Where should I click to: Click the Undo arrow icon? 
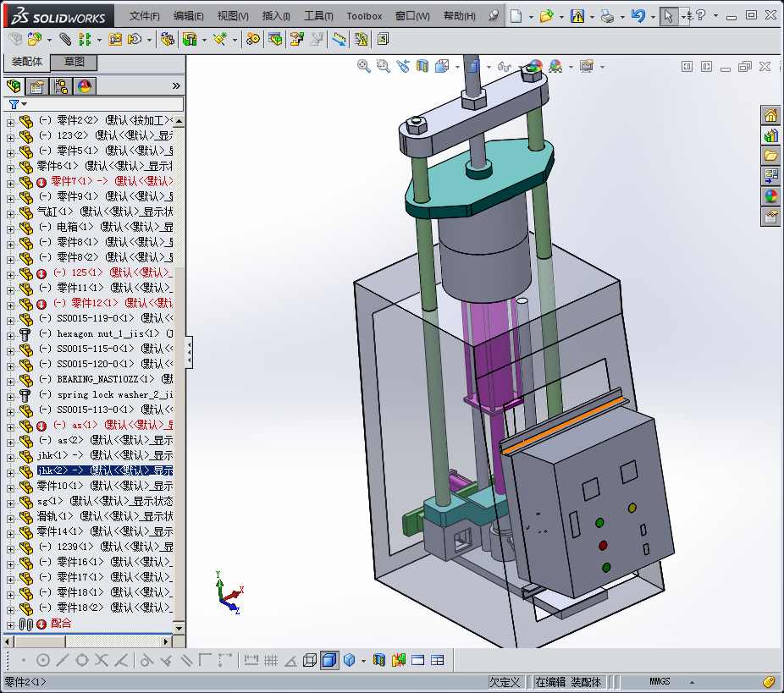(638, 16)
